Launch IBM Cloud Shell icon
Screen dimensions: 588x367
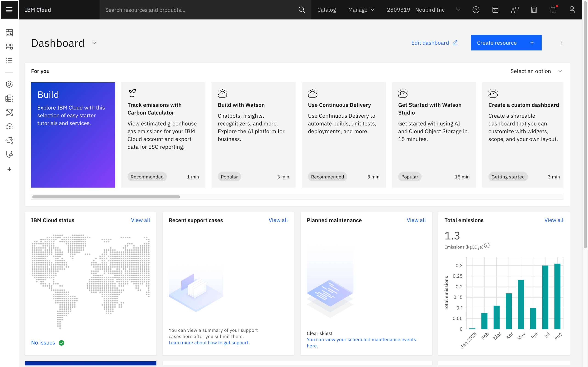tap(495, 10)
